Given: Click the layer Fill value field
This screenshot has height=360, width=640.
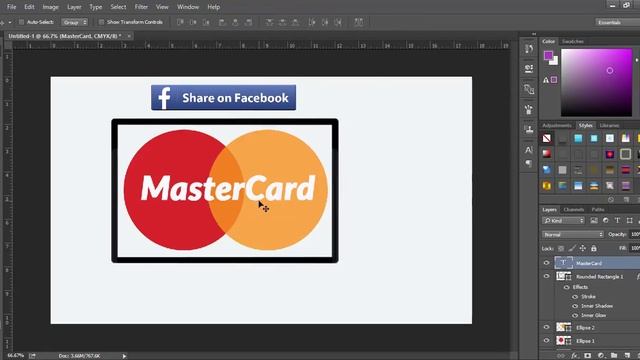Looking at the screenshot, I should [x=635, y=248].
